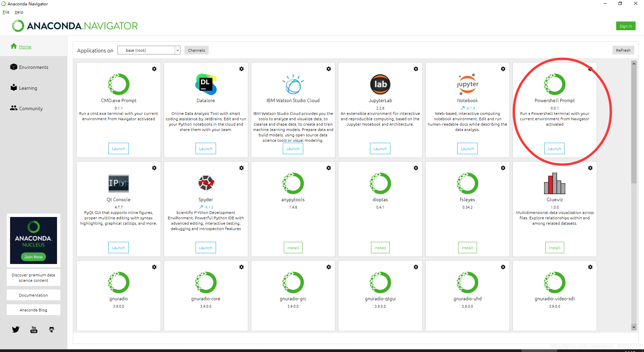Screen dimensions: 644x352
Task: Open settings gear on gnuradio-grc card
Action: point(329,267)
